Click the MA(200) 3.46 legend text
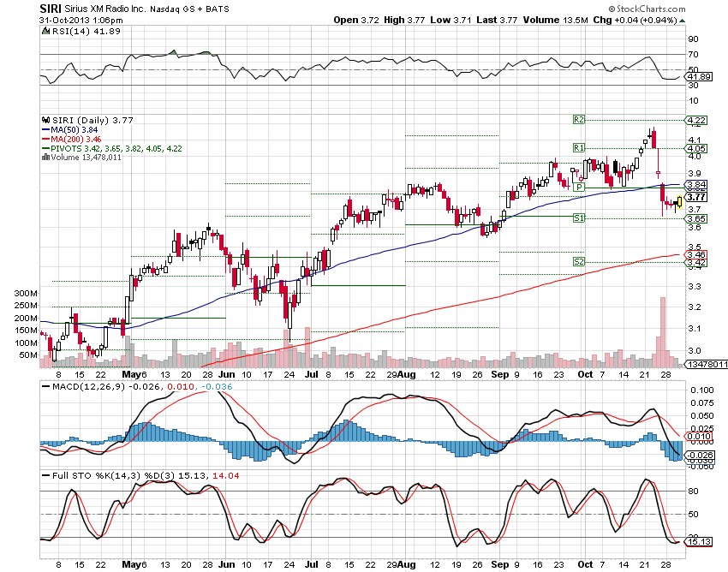The image size is (728, 572). point(75,140)
